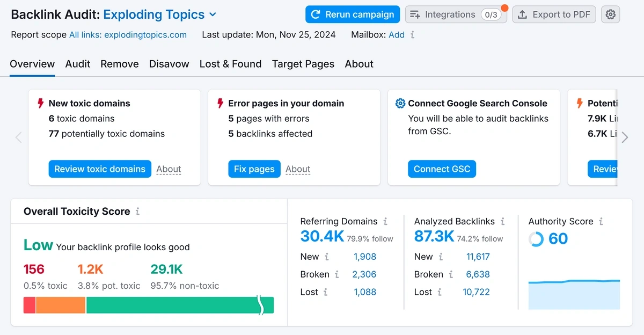Click the Authority Score value 60
Image resolution: width=644 pixels, height=335 pixels.
coord(558,239)
